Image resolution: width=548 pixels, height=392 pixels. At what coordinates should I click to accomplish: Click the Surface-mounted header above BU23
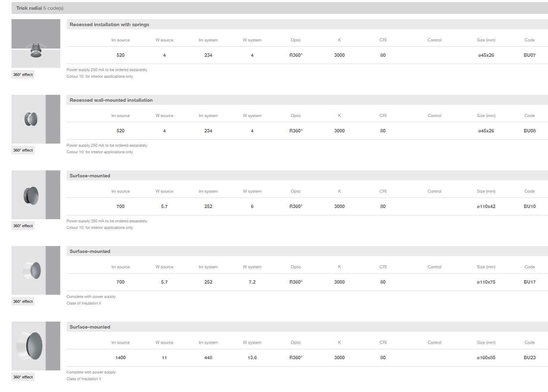90,327
